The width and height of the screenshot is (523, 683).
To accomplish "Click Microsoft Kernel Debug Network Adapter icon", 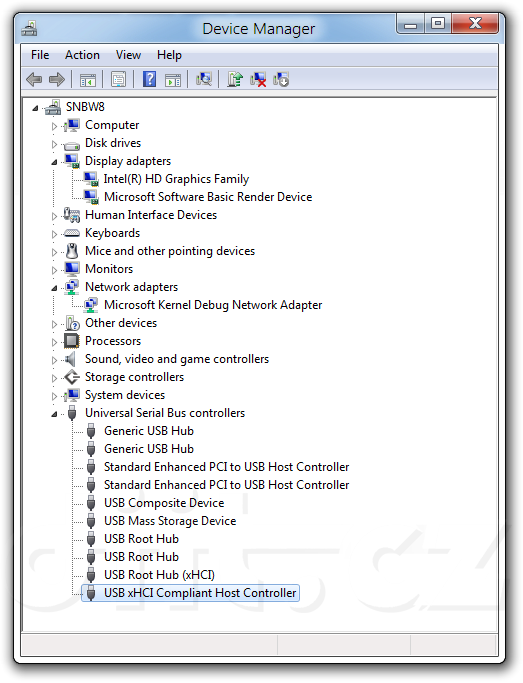I will [x=91, y=305].
